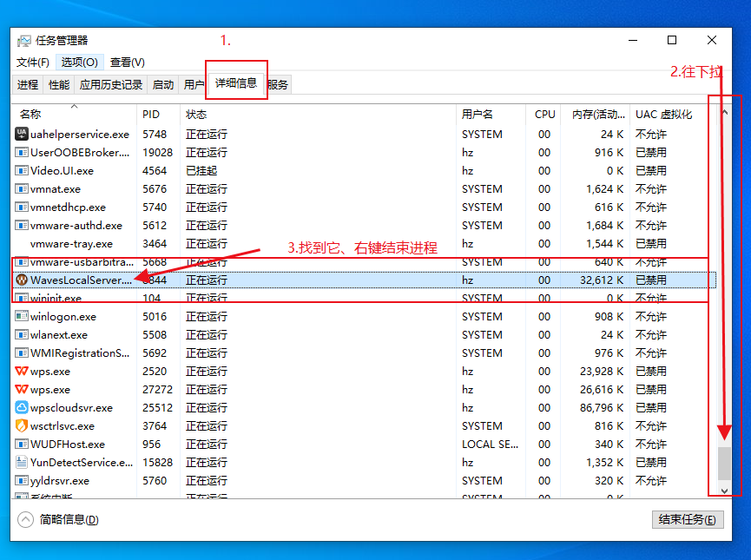This screenshot has width=751, height=560.
Task: Select the name text WavesLocalServer...
Action: point(81,280)
